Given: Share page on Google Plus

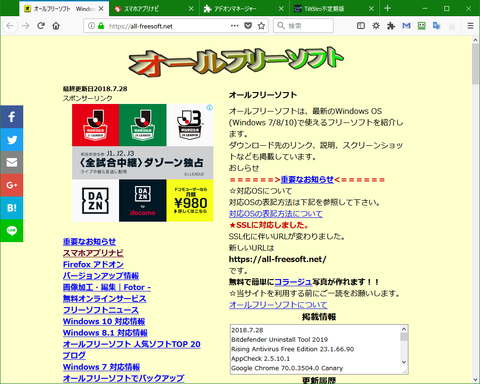Looking at the screenshot, I should [12, 185].
